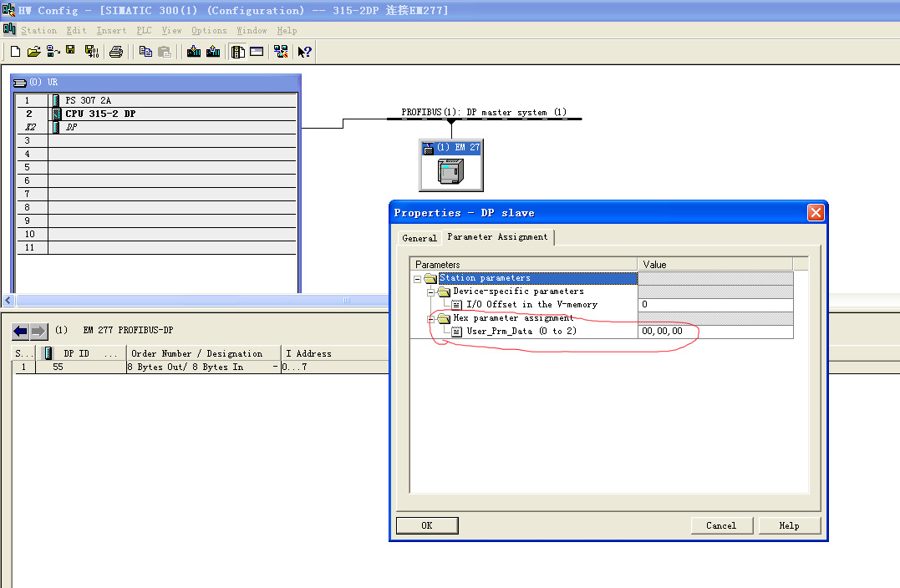
Task: Click the Copy icon in toolbar
Action: tap(145, 52)
